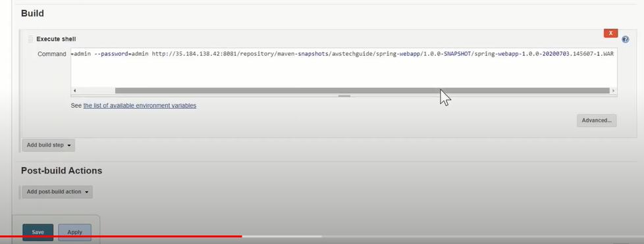Click the scrollbar left arrow
Image resolution: width=644 pixels, height=244 pixels.
pyautogui.click(x=74, y=91)
